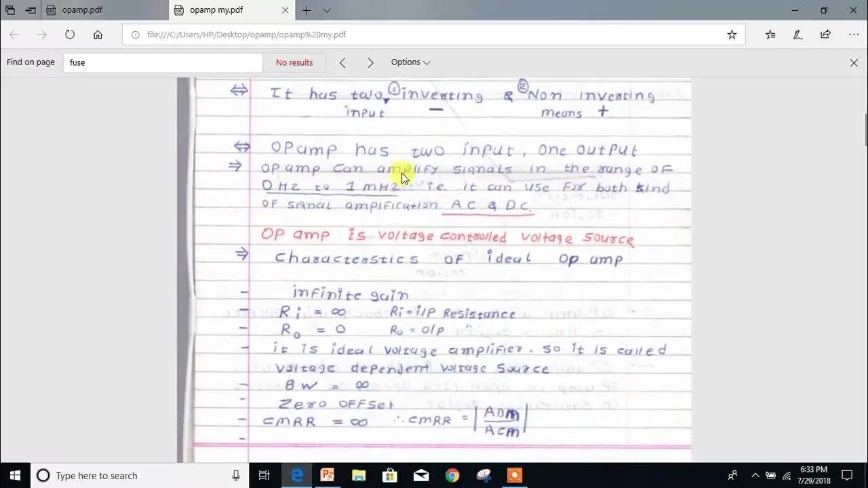Click the page vertical scrollbar thumb

tap(865, 130)
